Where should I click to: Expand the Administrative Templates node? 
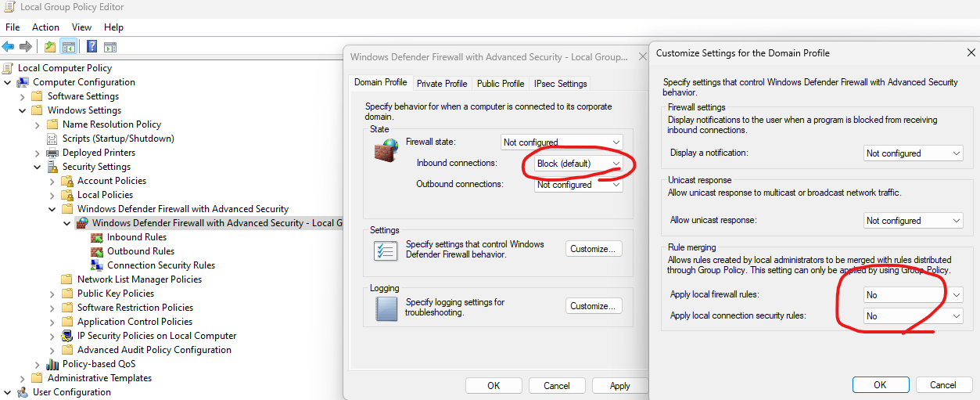[x=23, y=378]
